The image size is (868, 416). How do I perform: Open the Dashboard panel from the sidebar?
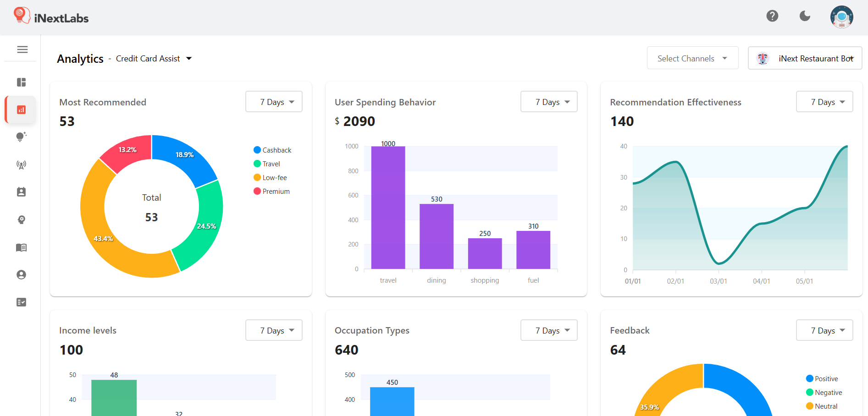click(21, 82)
